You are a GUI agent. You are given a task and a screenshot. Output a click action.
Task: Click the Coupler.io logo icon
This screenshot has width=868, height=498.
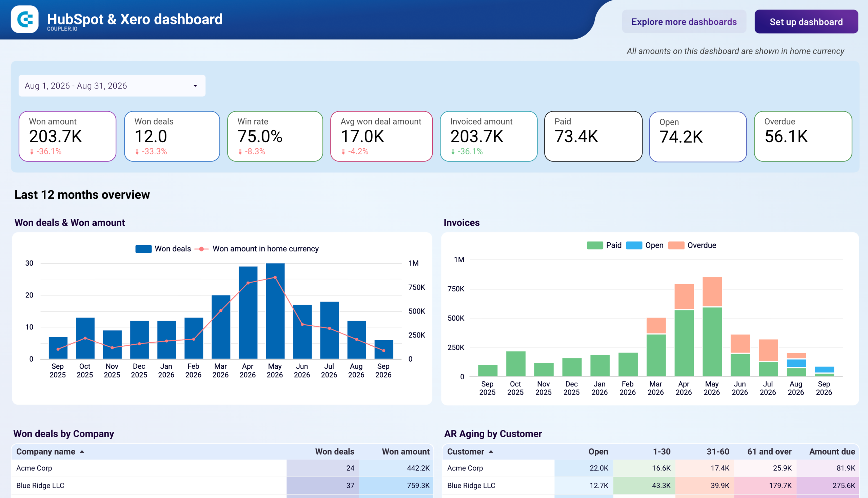click(x=24, y=19)
